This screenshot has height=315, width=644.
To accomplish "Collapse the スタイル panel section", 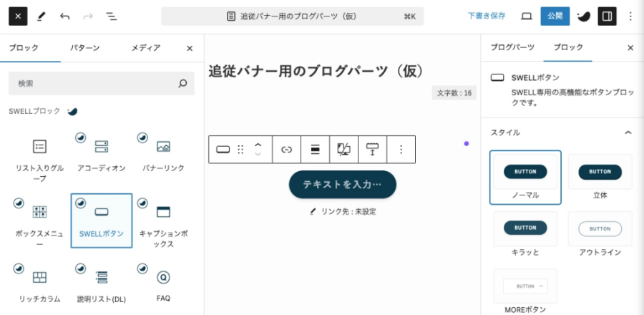I will click(x=562, y=132).
